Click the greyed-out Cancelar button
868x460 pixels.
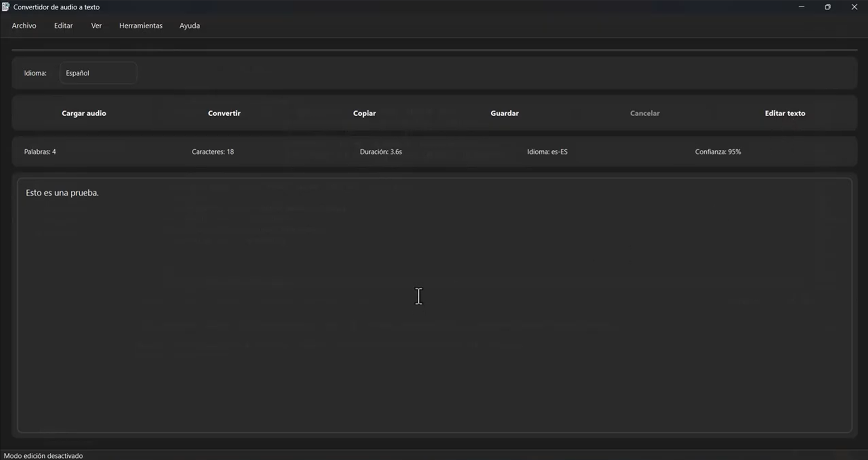(x=645, y=113)
